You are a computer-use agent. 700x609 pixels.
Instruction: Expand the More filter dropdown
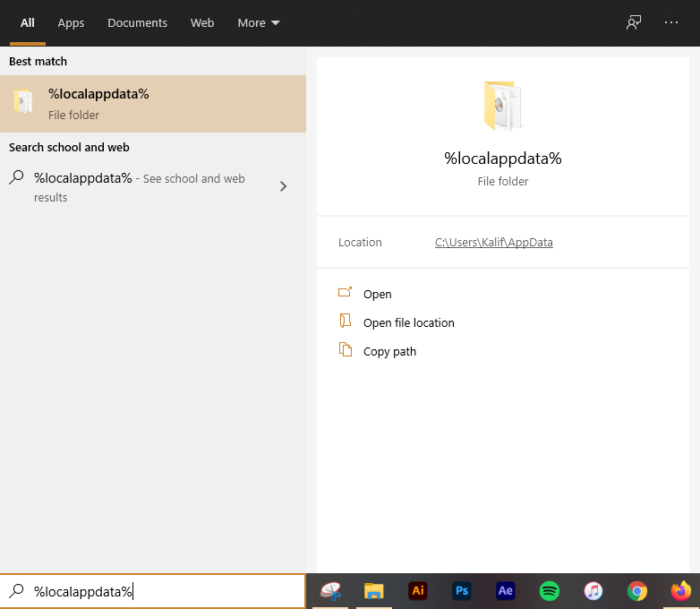point(259,23)
